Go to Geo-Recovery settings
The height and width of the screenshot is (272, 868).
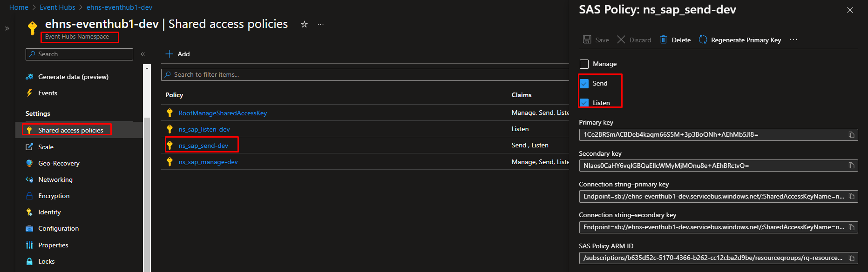(x=59, y=163)
